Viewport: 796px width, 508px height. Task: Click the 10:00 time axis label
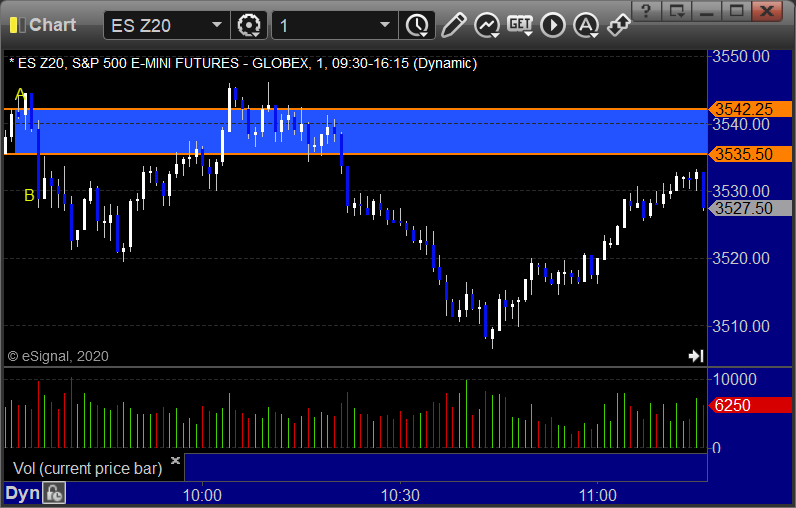(202, 495)
